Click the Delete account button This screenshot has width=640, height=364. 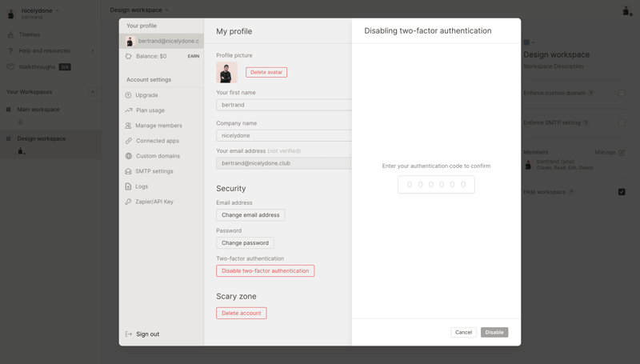coord(242,313)
